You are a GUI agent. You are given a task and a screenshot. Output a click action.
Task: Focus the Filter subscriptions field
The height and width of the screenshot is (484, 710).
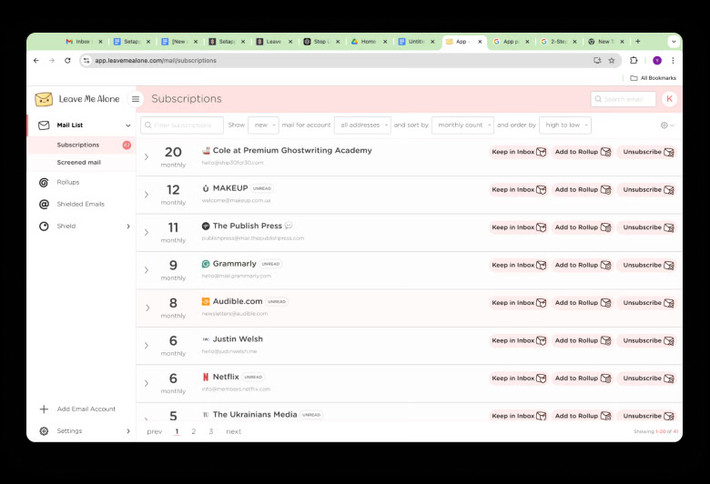click(x=182, y=125)
